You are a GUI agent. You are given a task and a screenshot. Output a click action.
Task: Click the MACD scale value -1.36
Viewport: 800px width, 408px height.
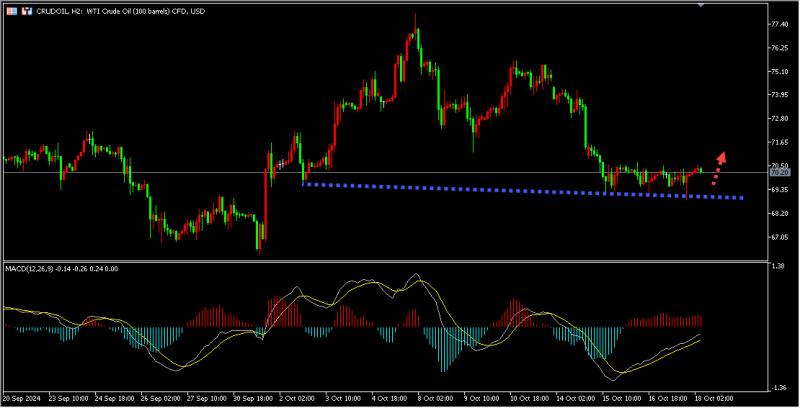779,388
